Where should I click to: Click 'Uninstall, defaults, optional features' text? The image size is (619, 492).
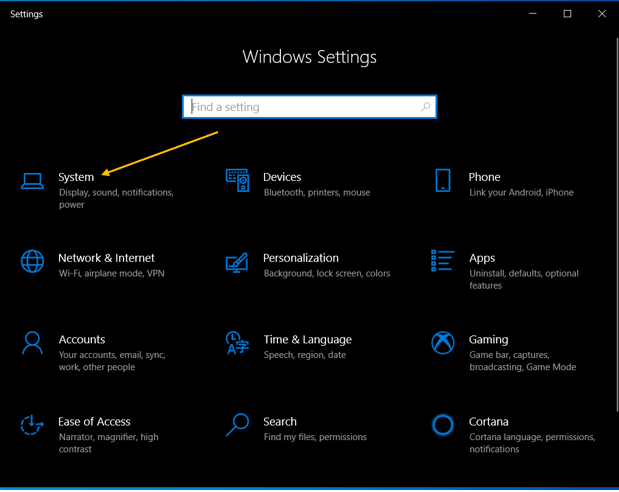[524, 280]
